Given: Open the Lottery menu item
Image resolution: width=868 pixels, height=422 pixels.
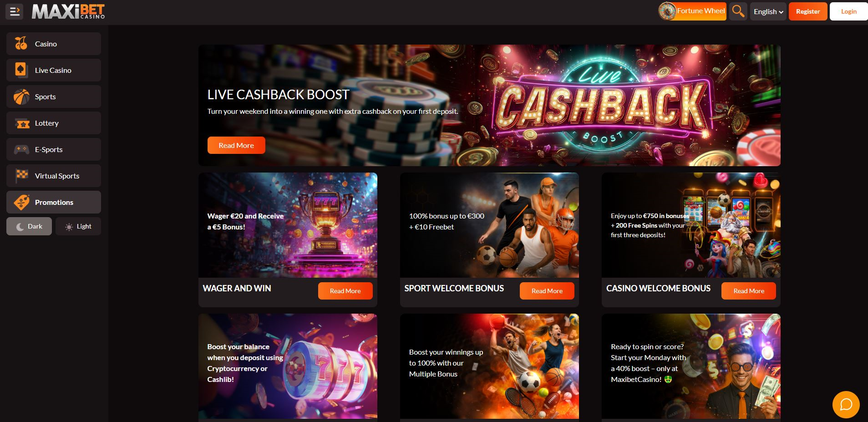Looking at the screenshot, I should tap(54, 123).
